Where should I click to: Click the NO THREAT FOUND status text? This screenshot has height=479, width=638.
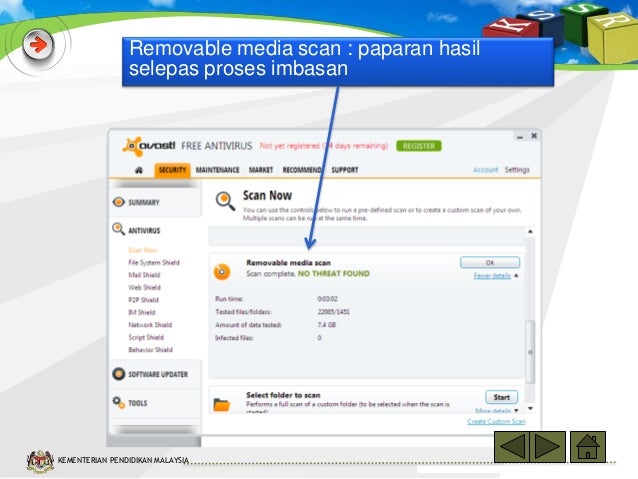334,273
